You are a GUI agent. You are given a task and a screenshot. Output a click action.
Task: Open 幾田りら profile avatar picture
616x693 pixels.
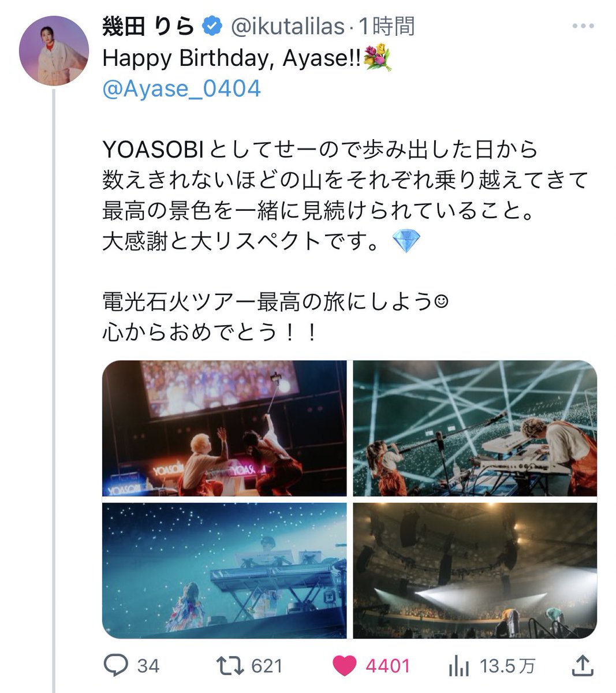(x=54, y=51)
